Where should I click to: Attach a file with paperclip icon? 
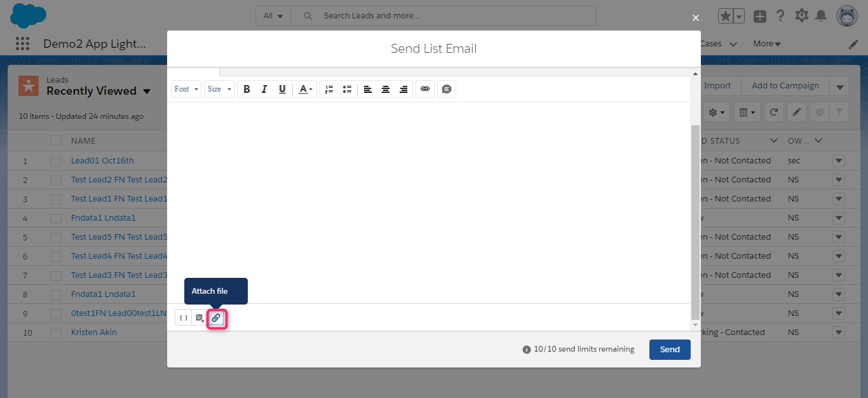pyautogui.click(x=216, y=317)
